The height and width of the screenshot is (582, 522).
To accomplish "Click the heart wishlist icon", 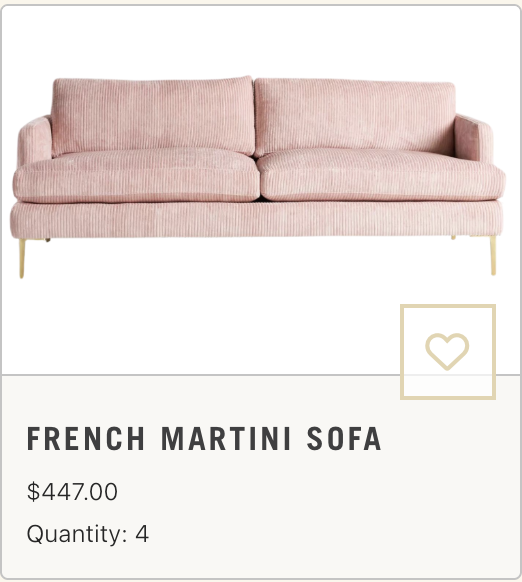I will pyautogui.click(x=447, y=352).
